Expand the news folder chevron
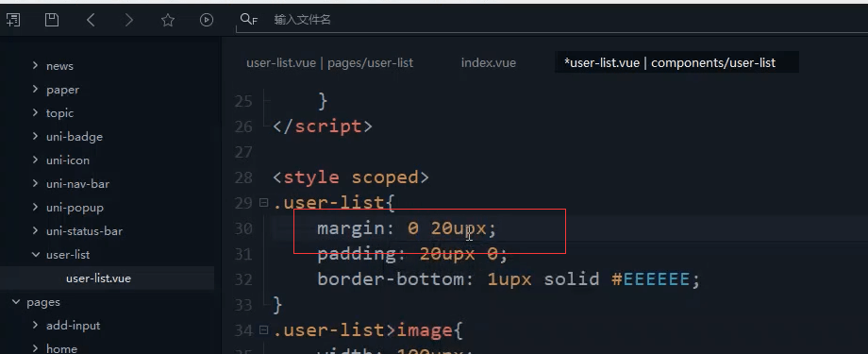 click(x=36, y=65)
